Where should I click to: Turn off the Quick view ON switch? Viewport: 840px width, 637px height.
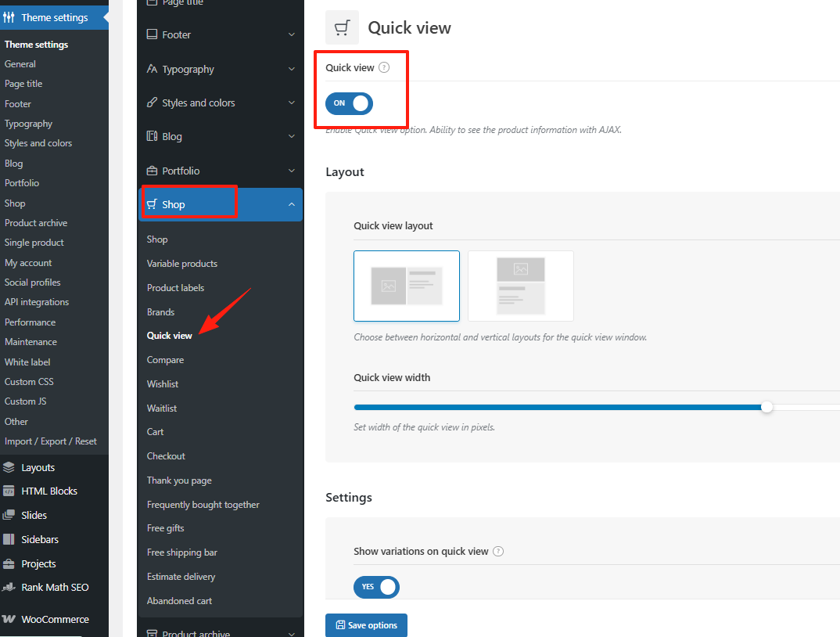350,103
